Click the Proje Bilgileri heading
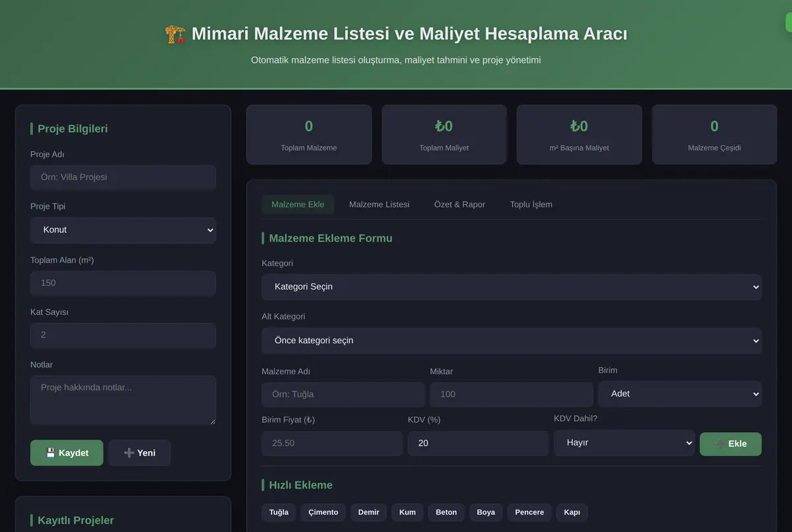This screenshot has width=792, height=532. (73, 129)
